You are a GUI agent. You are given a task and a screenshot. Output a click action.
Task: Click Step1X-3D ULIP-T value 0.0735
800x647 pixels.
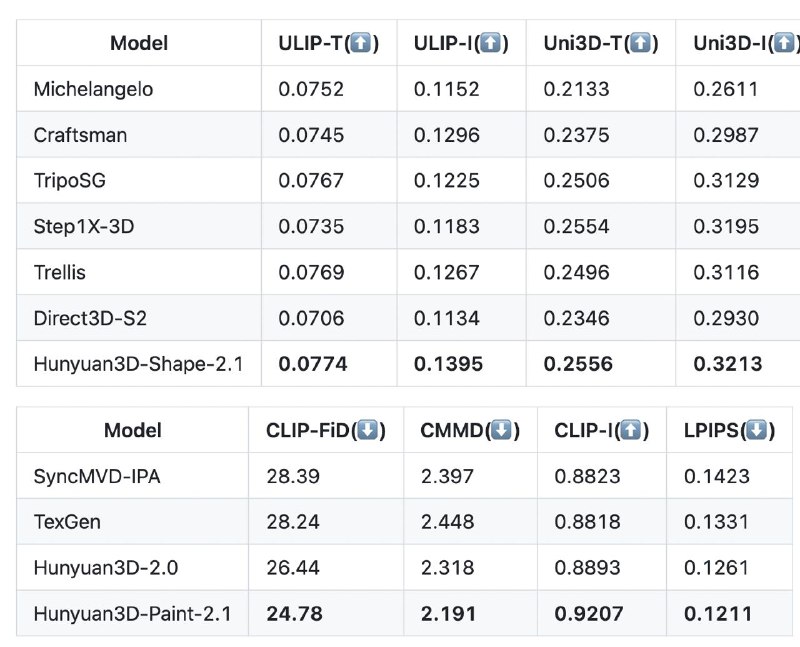click(311, 227)
